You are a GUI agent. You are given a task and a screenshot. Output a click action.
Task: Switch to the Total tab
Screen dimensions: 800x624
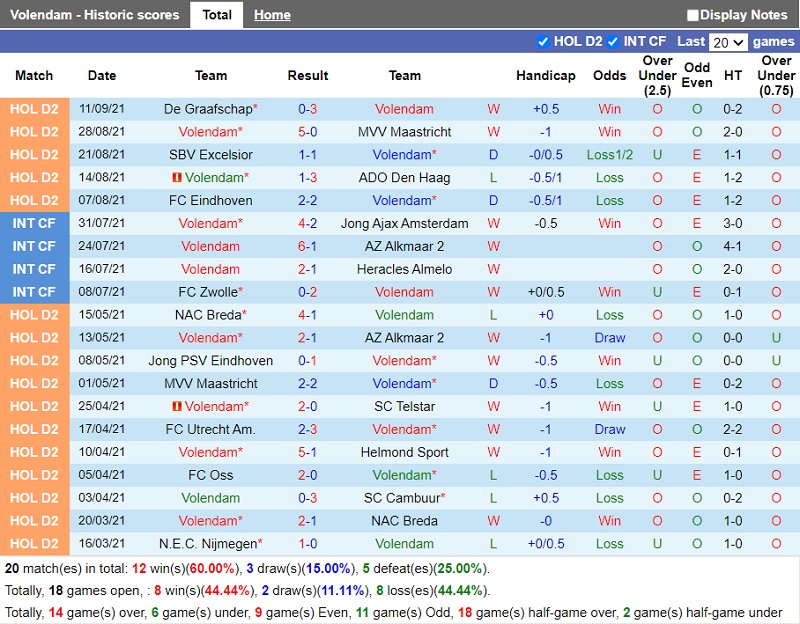217,15
